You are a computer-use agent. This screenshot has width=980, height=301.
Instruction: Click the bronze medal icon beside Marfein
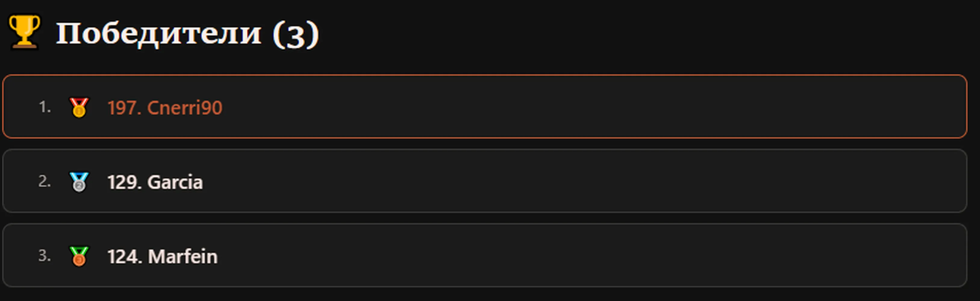point(79,256)
